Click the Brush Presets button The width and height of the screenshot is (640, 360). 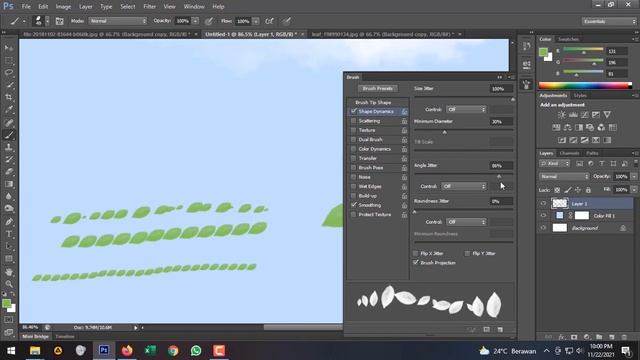378,88
